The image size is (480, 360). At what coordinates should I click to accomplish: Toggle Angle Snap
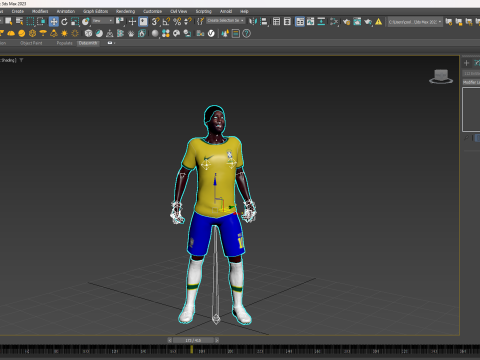click(x=166, y=22)
